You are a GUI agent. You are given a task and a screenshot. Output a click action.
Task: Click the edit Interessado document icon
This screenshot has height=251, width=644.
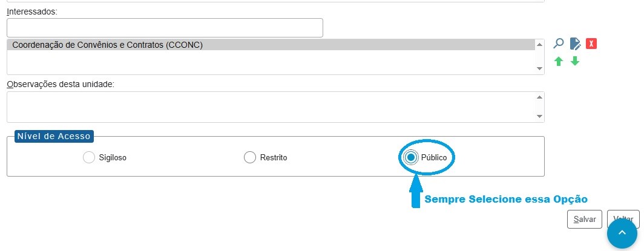pos(576,44)
